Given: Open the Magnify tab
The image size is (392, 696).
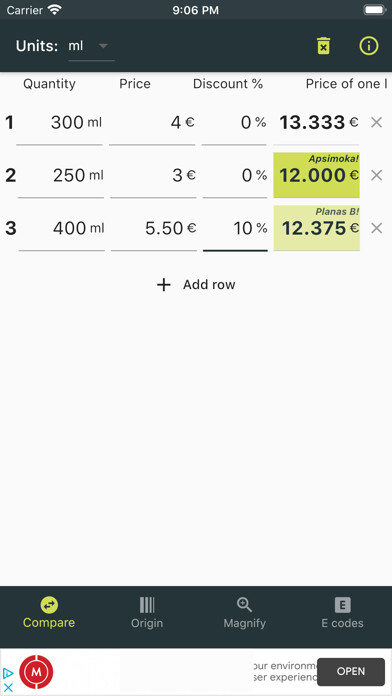Looking at the screenshot, I should (x=245, y=613).
